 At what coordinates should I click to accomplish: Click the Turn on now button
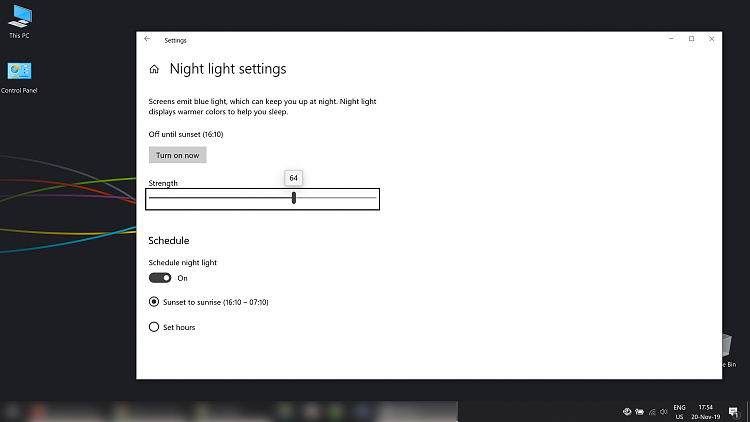point(177,155)
